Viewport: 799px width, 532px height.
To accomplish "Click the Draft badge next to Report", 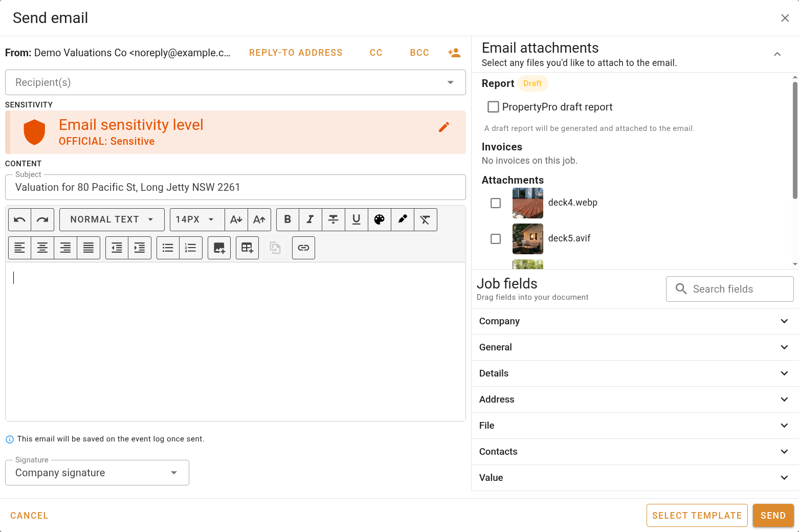I will 532,83.
